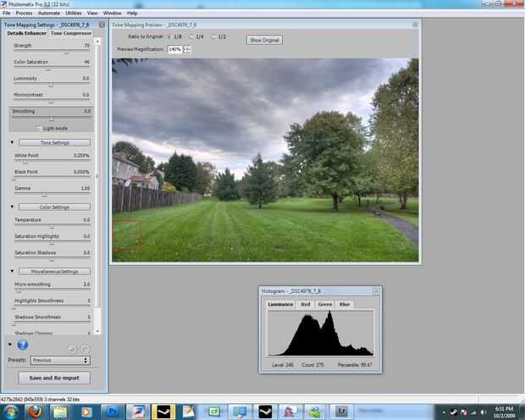This screenshot has width=525, height=420.
Task: Click the pink people taskbar icon
Action: tap(290, 412)
